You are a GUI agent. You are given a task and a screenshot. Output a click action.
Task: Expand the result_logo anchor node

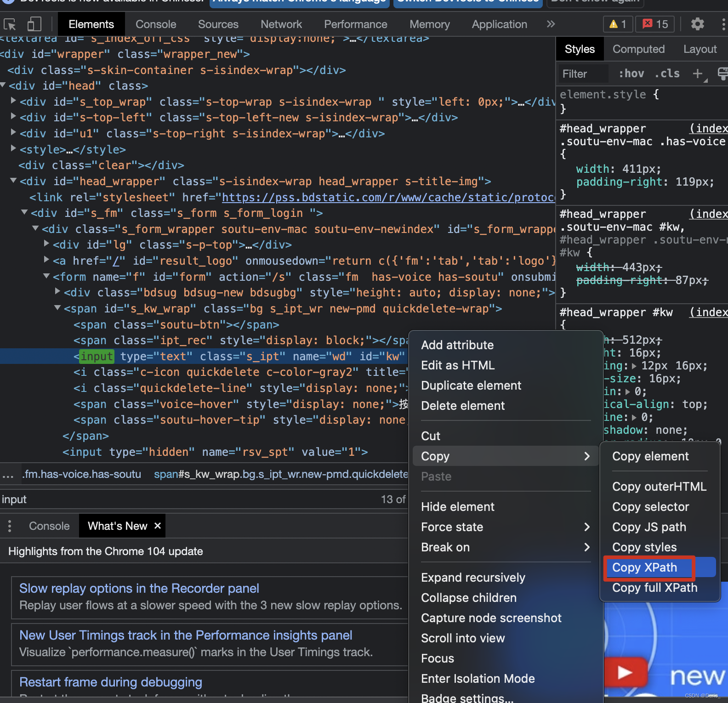pos(47,260)
